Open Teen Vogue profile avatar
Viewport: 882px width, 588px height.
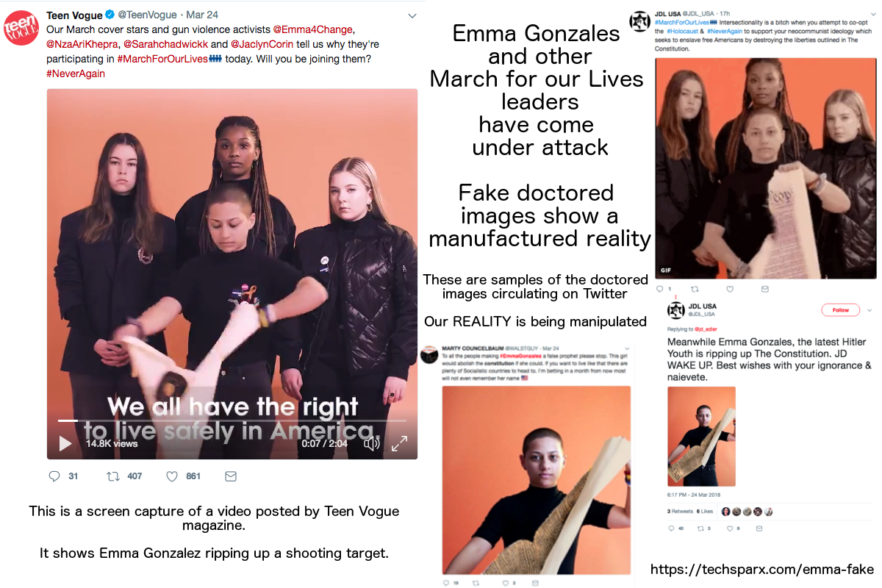(x=21, y=27)
